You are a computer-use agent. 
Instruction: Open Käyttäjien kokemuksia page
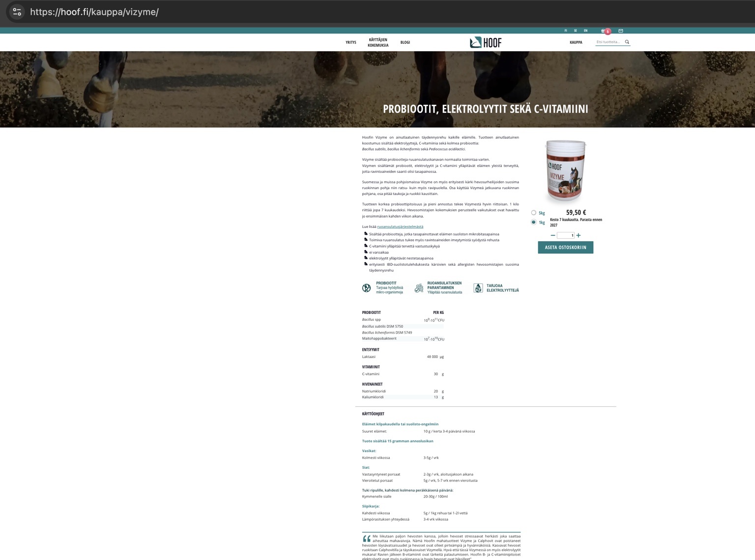pyautogui.click(x=378, y=42)
